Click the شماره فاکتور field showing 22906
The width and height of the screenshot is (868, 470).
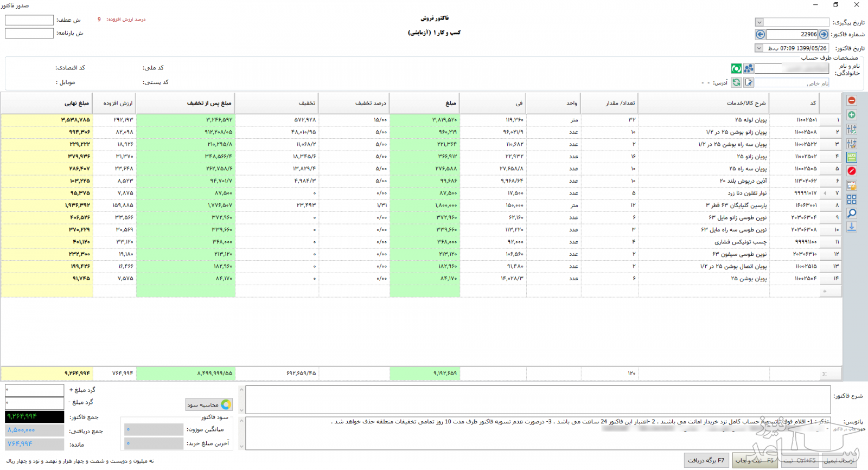(792, 34)
